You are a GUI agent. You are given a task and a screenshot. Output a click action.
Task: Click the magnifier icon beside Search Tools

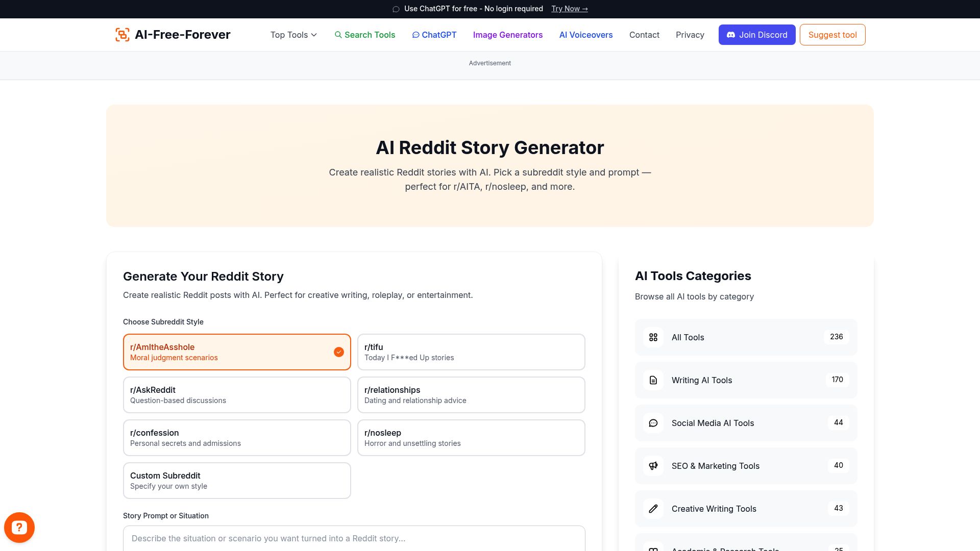[338, 35]
